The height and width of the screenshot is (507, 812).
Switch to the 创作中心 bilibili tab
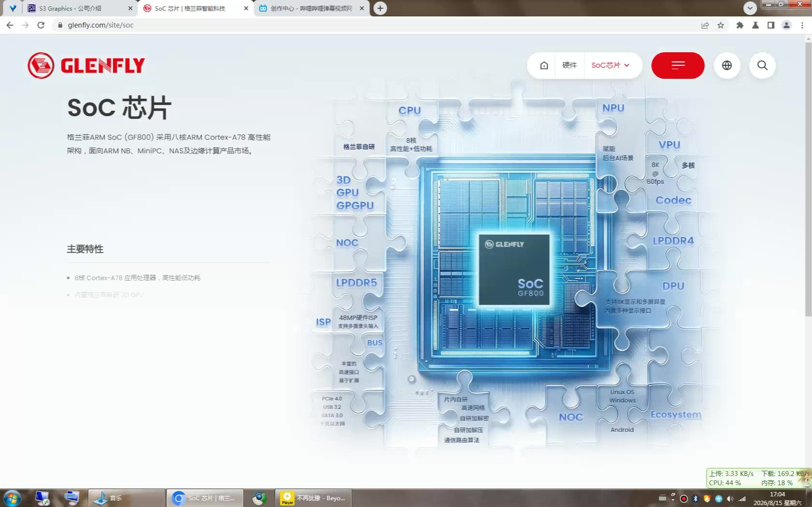(x=311, y=8)
